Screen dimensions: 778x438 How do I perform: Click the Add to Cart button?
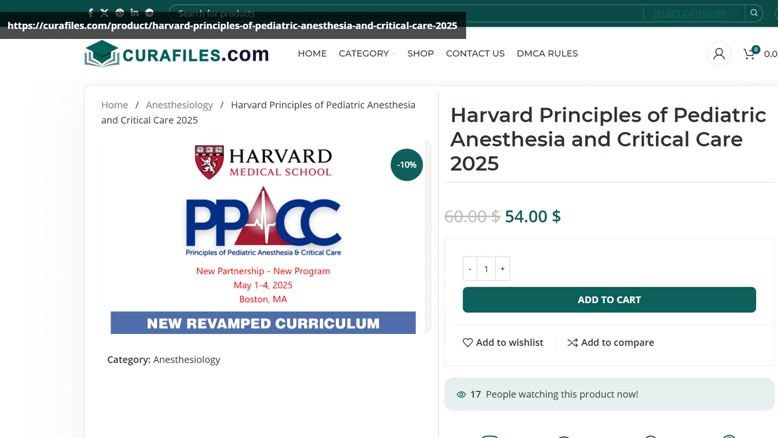pyautogui.click(x=609, y=300)
